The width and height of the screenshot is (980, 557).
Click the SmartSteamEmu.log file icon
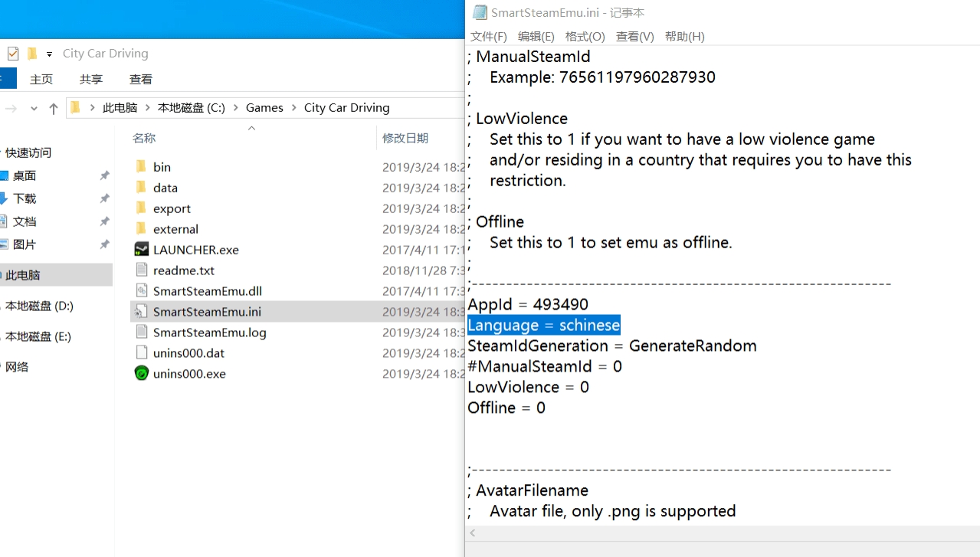click(141, 332)
